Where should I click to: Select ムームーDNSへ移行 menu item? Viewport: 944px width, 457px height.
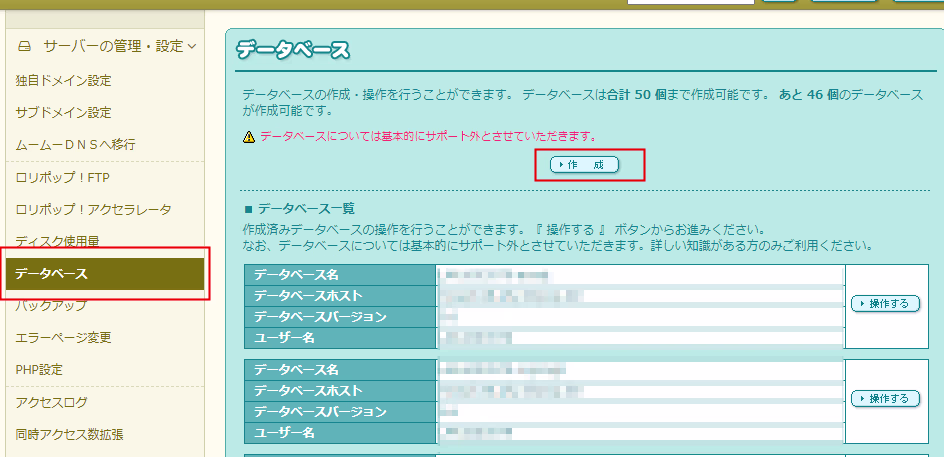[75, 145]
